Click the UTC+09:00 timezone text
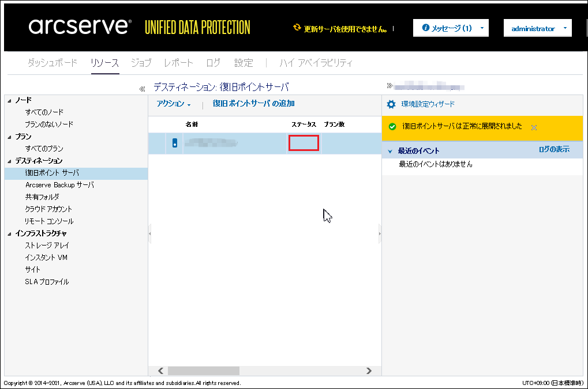Image resolution: width=588 pixels, height=389 pixels. tap(553, 383)
